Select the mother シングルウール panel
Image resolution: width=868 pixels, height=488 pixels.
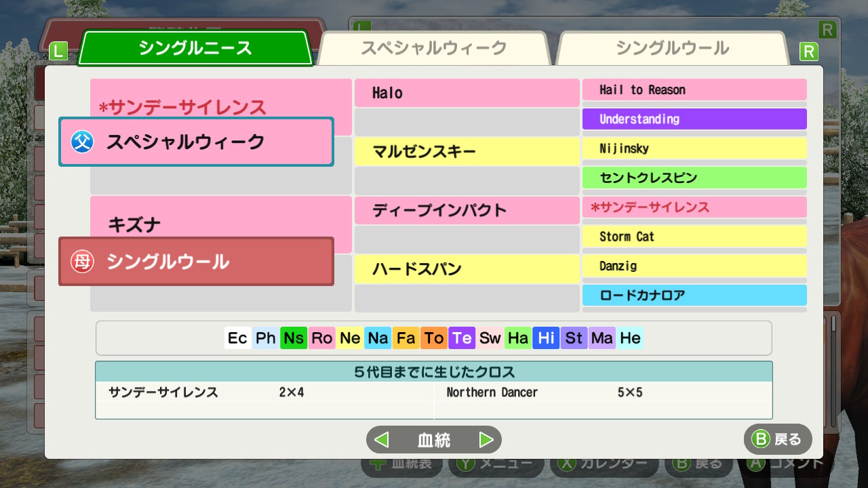click(x=196, y=262)
